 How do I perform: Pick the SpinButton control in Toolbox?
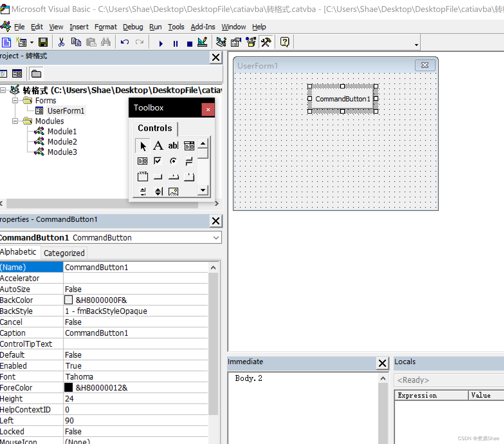158,192
